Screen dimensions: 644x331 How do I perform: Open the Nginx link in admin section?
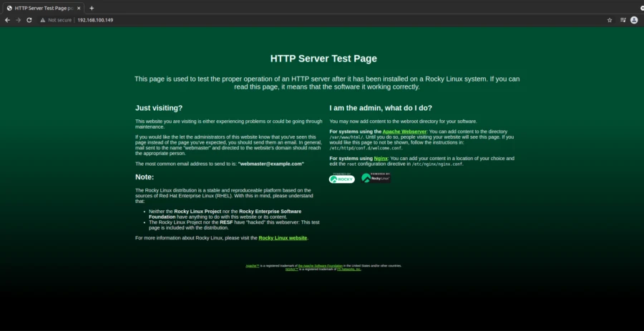pos(381,158)
